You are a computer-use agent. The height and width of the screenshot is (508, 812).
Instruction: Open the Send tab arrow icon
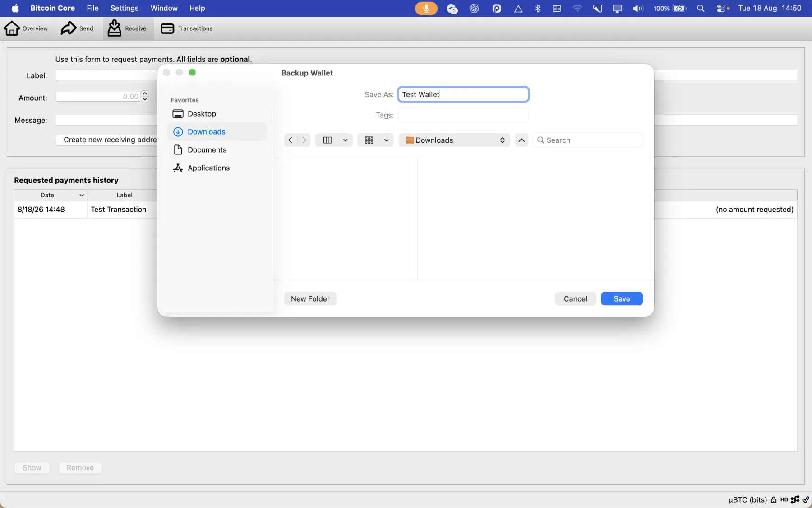coord(69,28)
